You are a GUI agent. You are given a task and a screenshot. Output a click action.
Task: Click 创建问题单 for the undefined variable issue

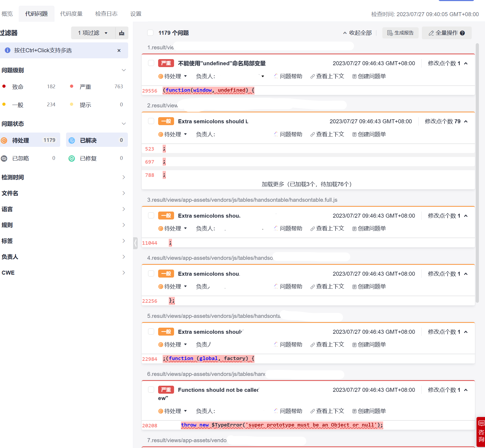coord(369,76)
